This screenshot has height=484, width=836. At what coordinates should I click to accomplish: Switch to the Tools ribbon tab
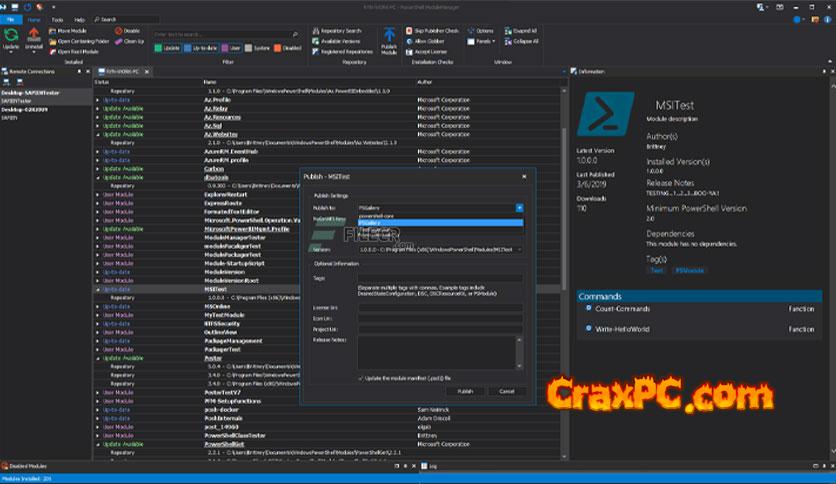click(x=57, y=18)
